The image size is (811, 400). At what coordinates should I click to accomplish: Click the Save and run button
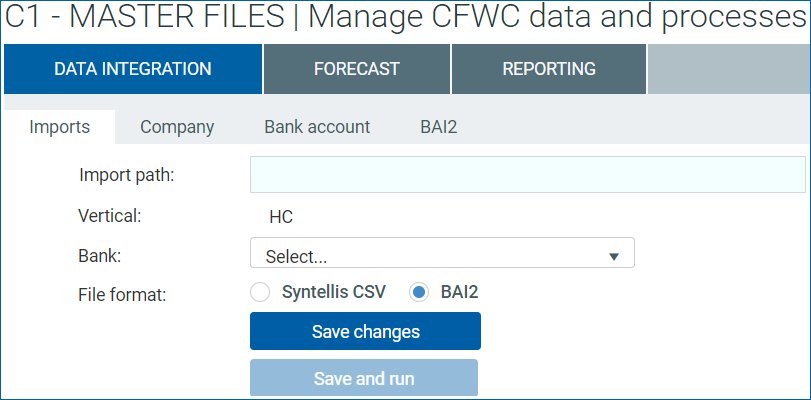[x=364, y=378]
